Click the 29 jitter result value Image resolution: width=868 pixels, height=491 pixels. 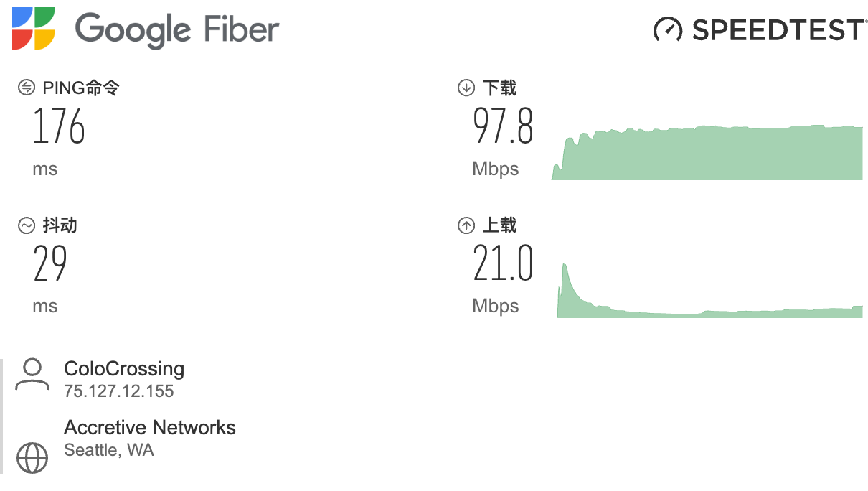(x=50, y=264)
